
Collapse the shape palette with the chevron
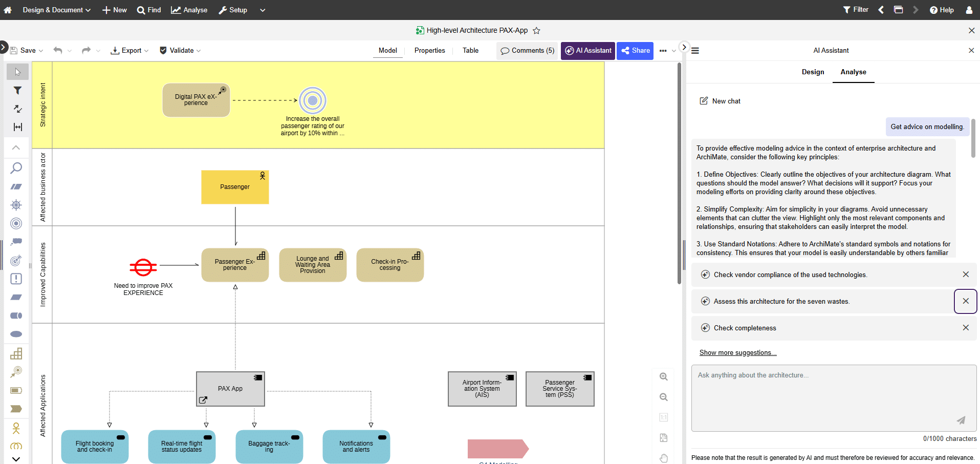coord(16,147)
